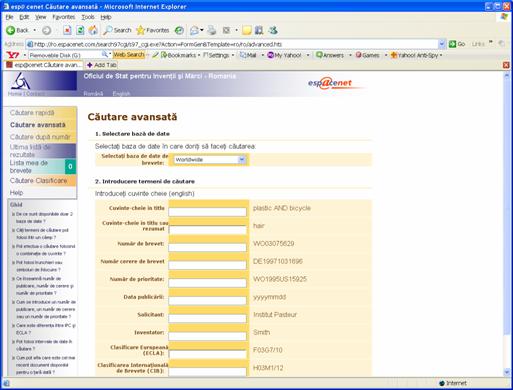Screen dimensions: 513x390
Task: Open My Yahoo! toolbar button
Action: (x=285, y=55)
